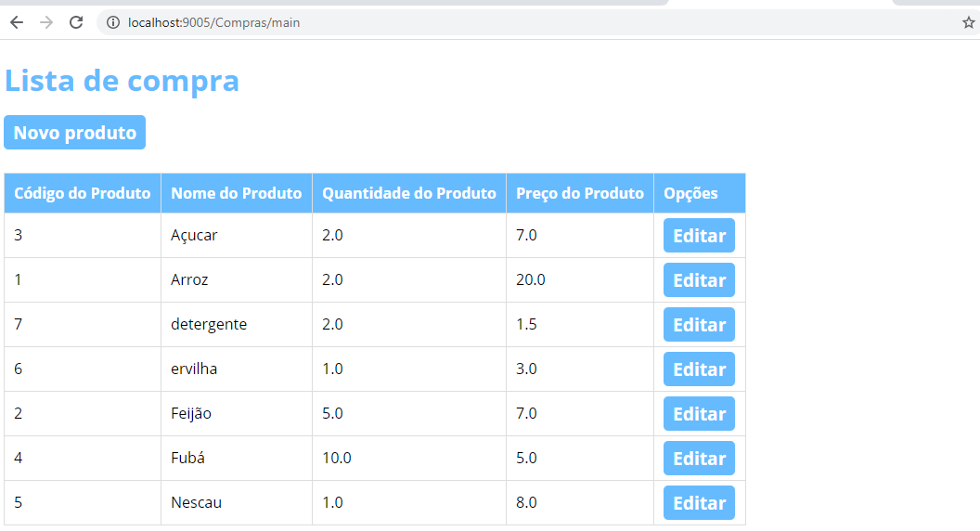Viewport: 980px width, 531px height.
Task: Click the site information icon
Action: coord(113,22)
